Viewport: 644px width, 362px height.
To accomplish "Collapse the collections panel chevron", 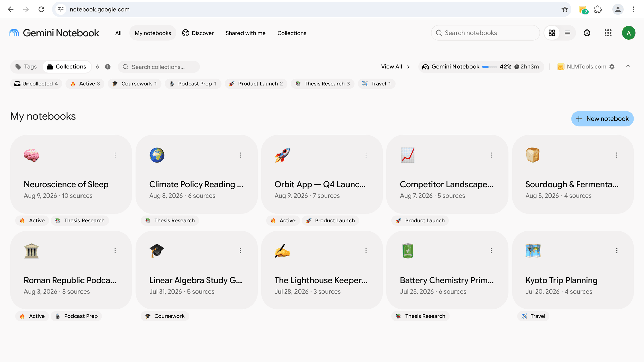I will [628, 66].
